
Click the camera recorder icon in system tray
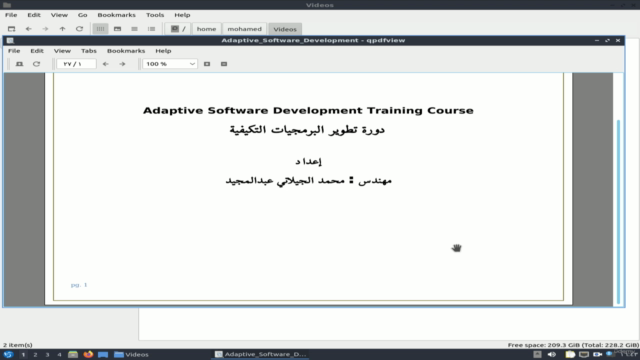[598, 354]
